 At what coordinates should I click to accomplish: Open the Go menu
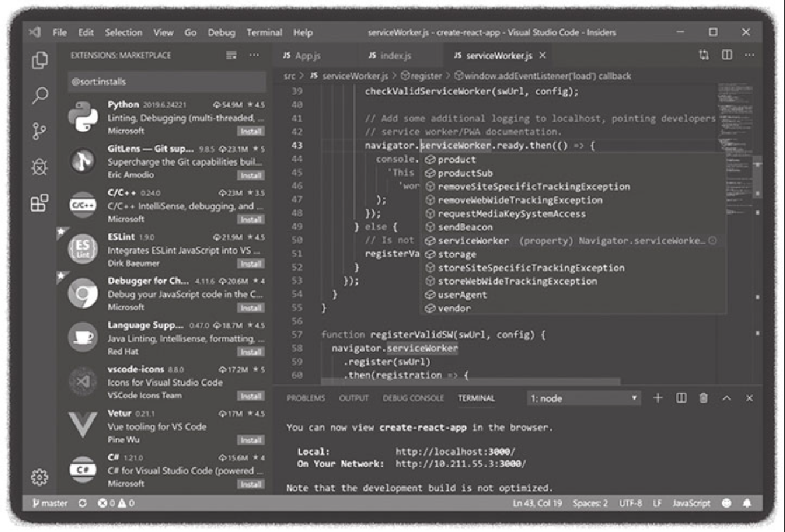(190, 33)
